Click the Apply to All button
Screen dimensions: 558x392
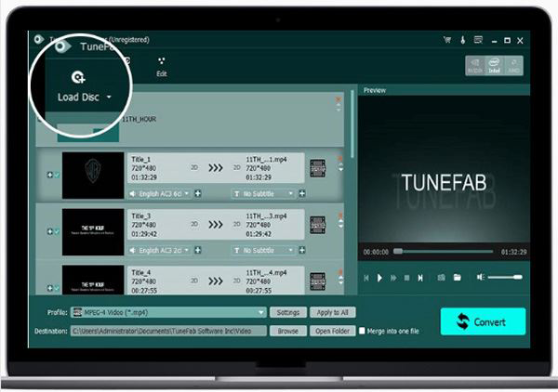tap(332, 312)
